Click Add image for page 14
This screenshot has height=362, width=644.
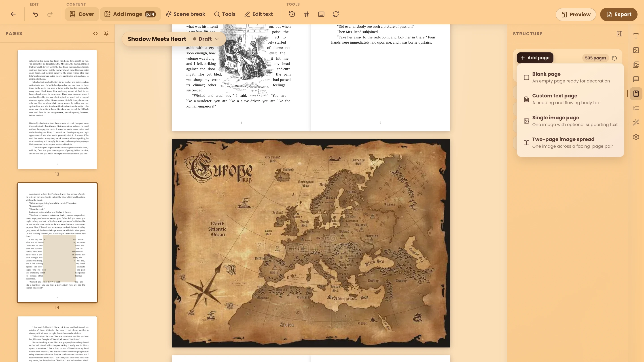tap(130, 14)
